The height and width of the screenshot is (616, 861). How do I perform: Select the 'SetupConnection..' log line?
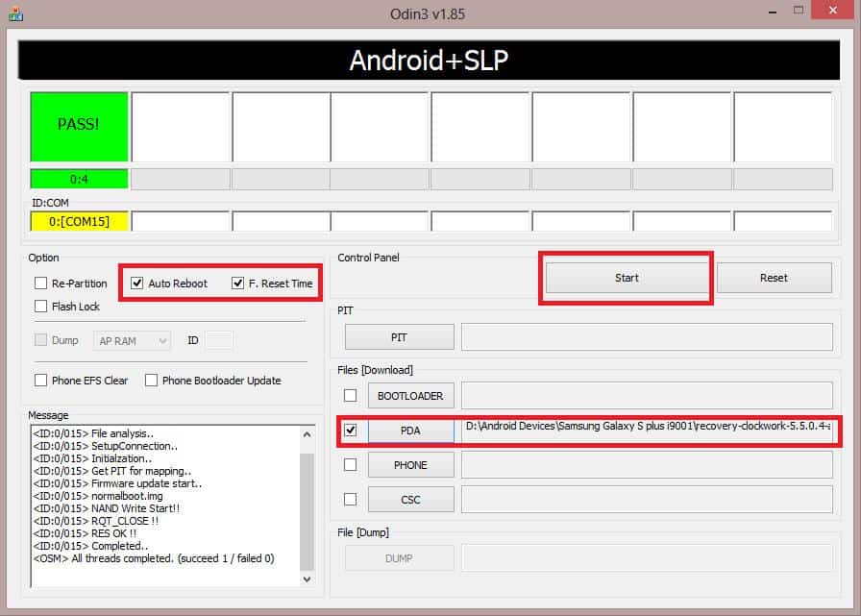[x=106, y=446]
